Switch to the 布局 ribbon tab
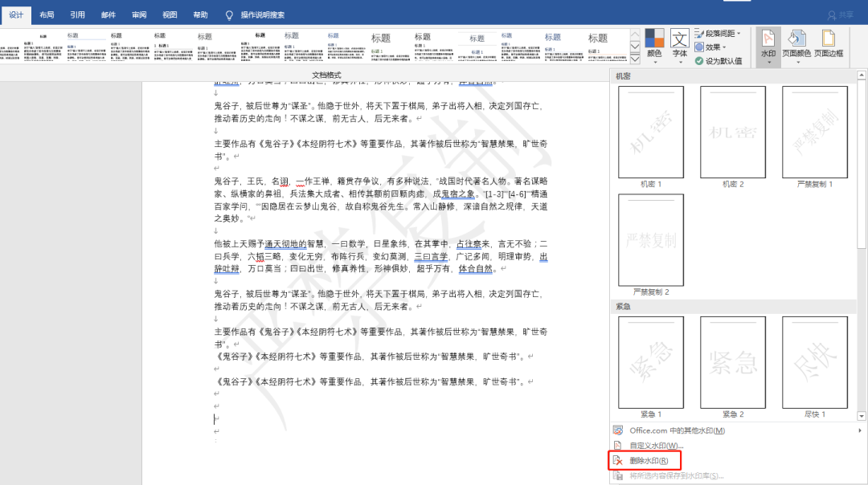This screenshot has height=485, width=868. (x=47, y=14)
